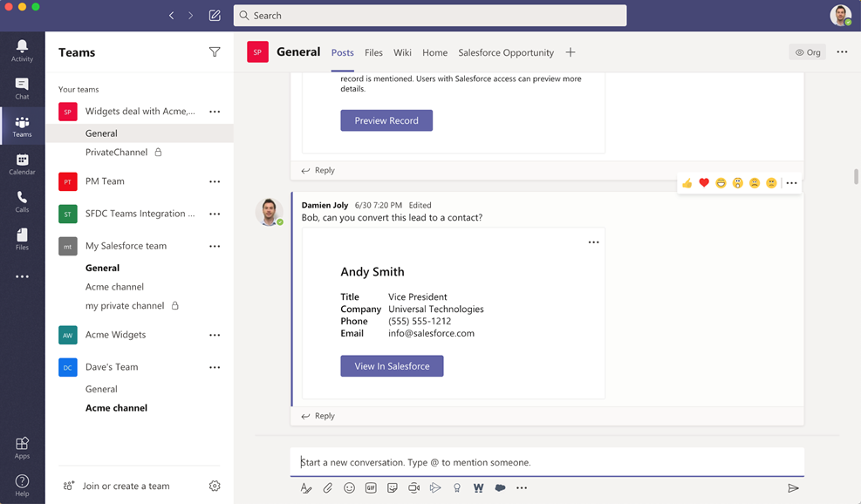Image resolution: width=861 pixels, height=504 pixels.
Task: Start a Meet Now video call
Action: click(413, 487)
